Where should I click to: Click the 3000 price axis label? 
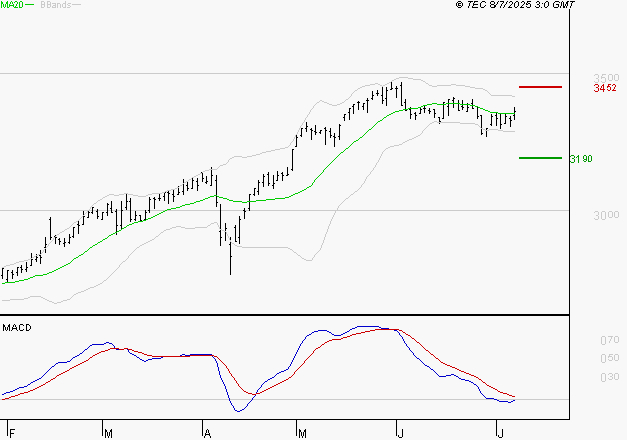[x=606, y=215]
